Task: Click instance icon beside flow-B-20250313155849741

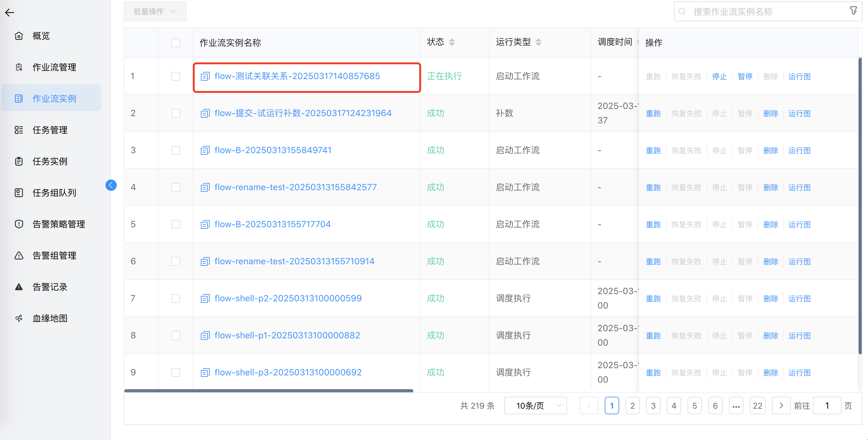Action: [205, 150]
